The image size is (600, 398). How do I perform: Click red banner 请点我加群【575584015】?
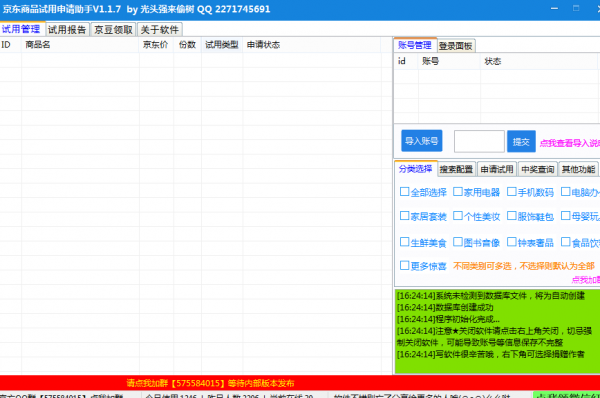point(210,383)
